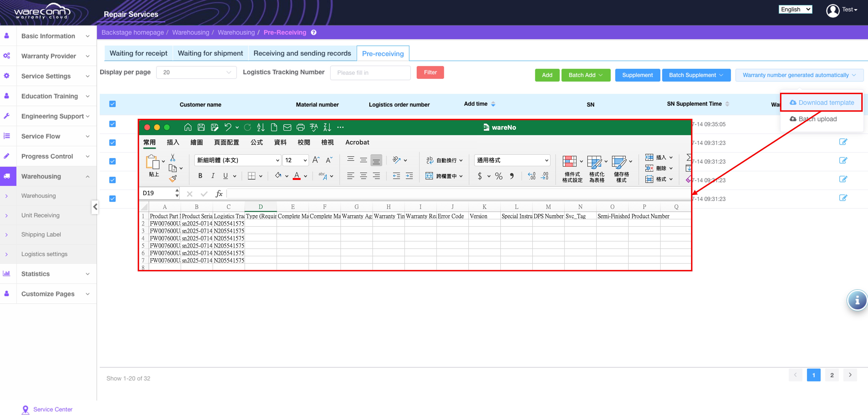Click the edit icon in the last table row
This screenshot has height=415, width=868.
(x=843, y=198)
